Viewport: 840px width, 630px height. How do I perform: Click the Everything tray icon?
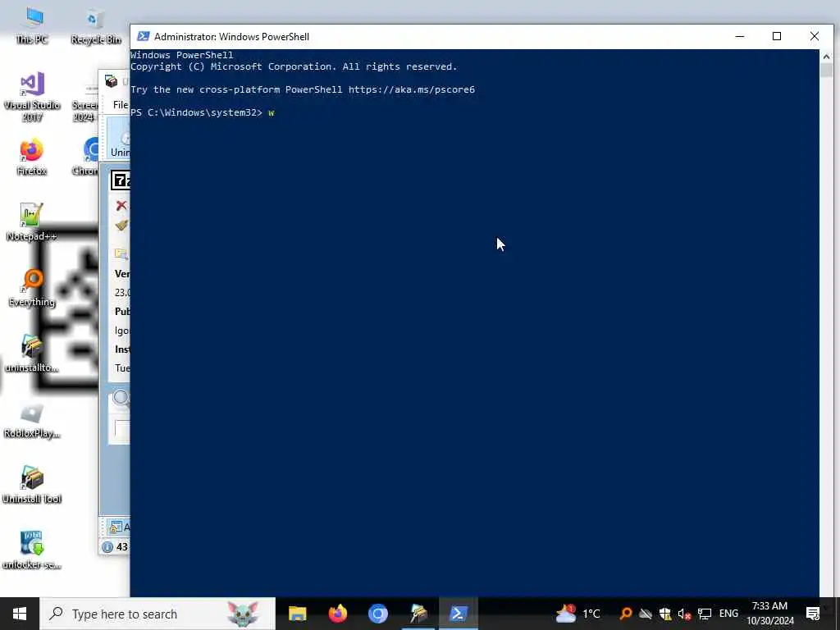625,614
